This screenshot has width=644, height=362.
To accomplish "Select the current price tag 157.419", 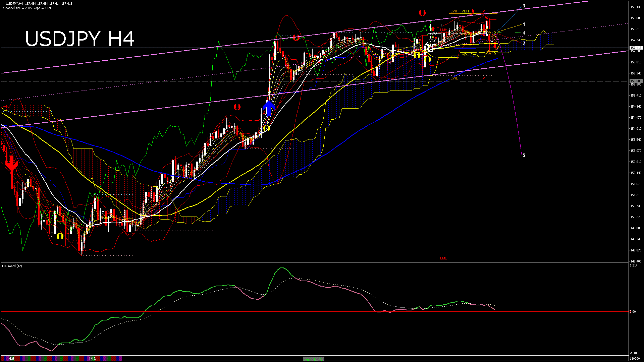I will (x=636, y=48).
